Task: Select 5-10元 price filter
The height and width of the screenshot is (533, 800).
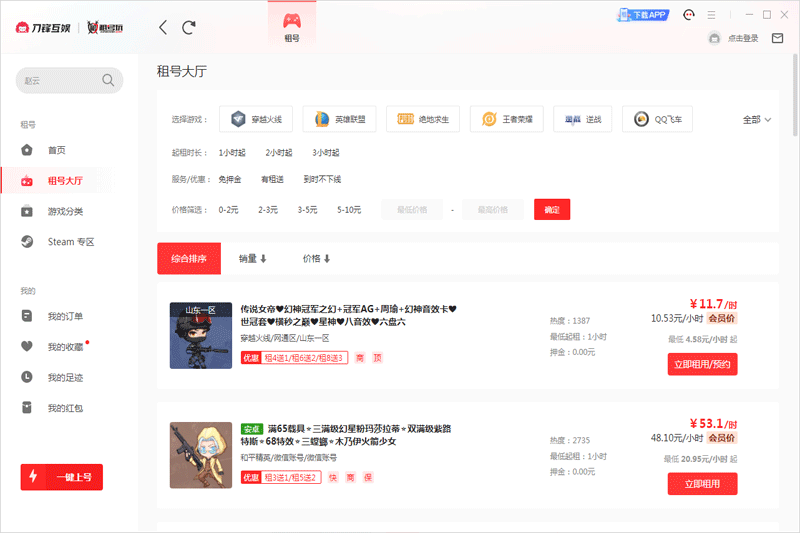Action: pyautogui.click(x=349, y=210)
